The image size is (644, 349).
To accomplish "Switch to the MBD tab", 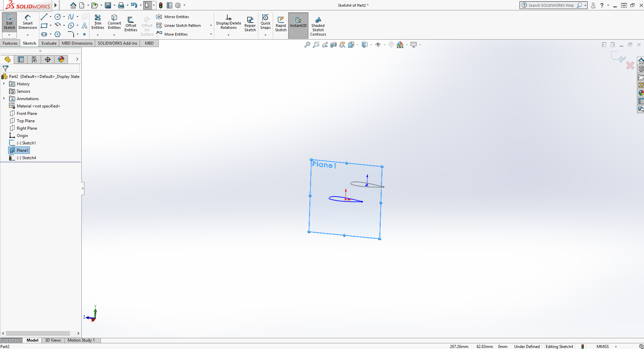I will 149,43.
